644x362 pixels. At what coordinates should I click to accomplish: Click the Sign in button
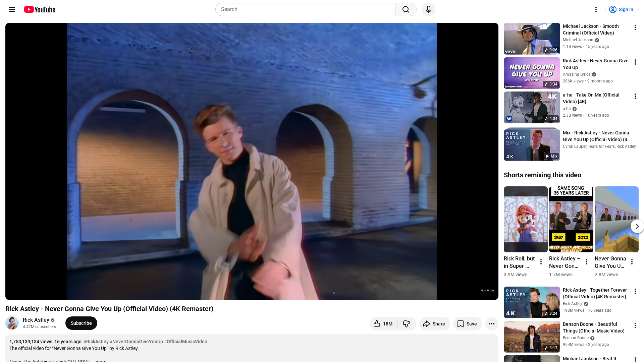tap(622, 9)
